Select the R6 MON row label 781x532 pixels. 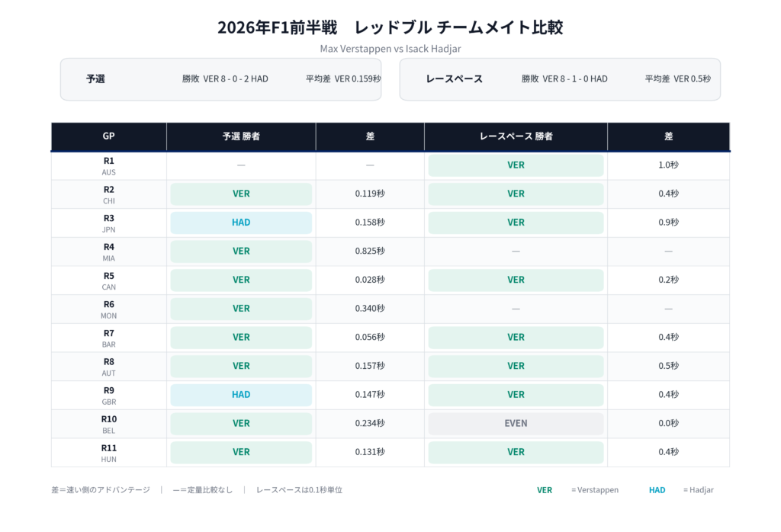pyautogui.click(x=108, y=309)
